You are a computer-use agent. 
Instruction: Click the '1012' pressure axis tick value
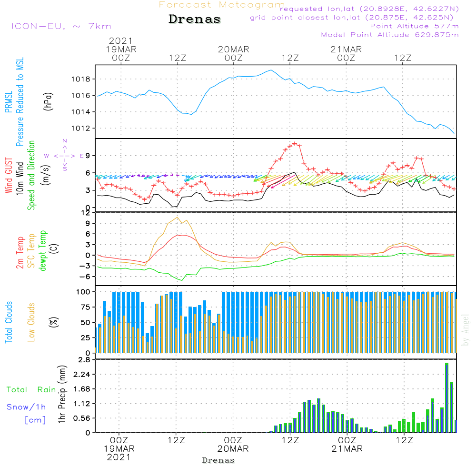pos(81,129)
